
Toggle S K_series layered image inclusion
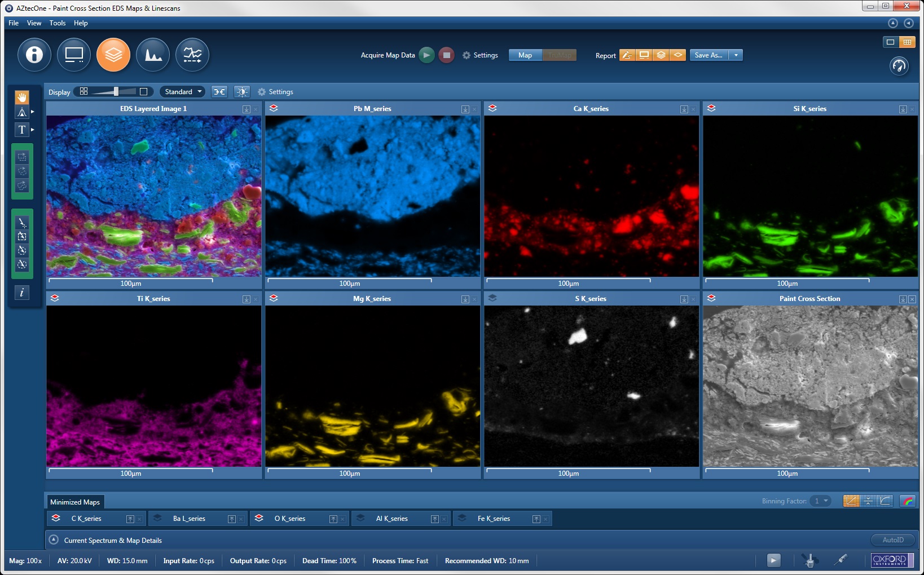(x=492, y=298)
